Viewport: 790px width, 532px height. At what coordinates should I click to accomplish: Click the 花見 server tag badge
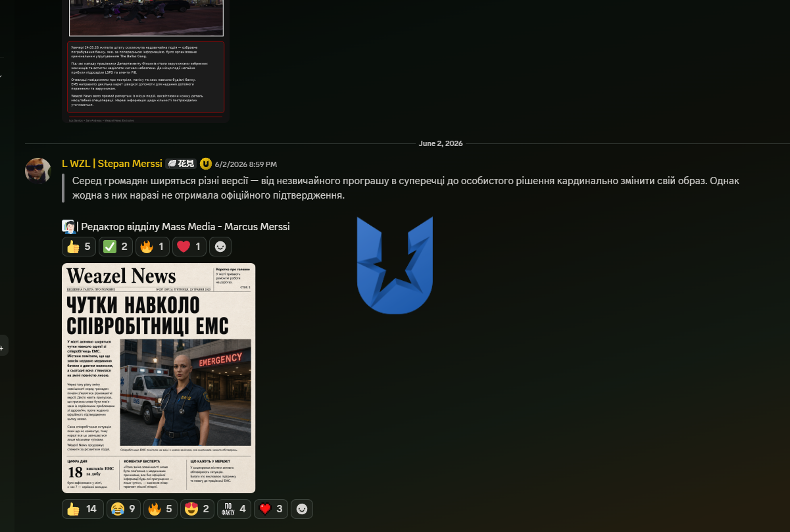point(181,164)
